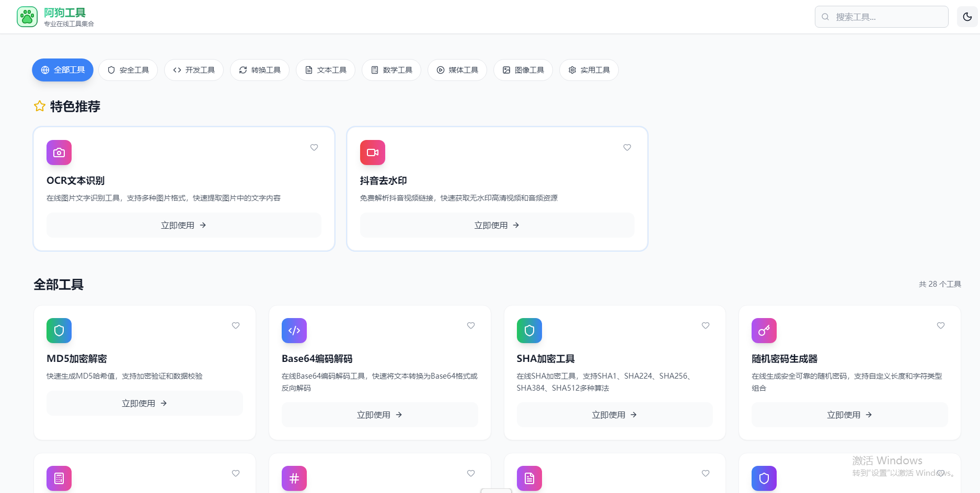
Task: Switch to the 图像工具 category
Action: point(523,69)
